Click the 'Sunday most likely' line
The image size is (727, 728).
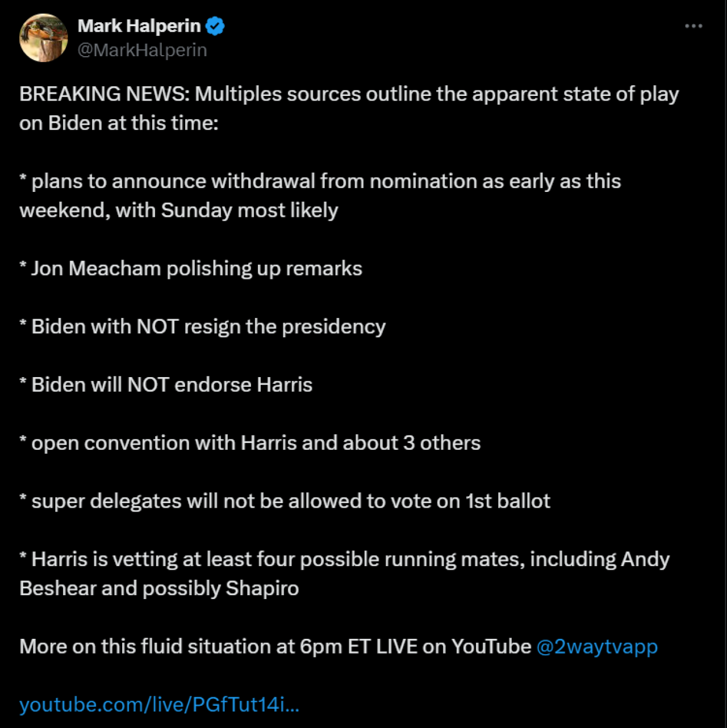click(x=179, y=210)
